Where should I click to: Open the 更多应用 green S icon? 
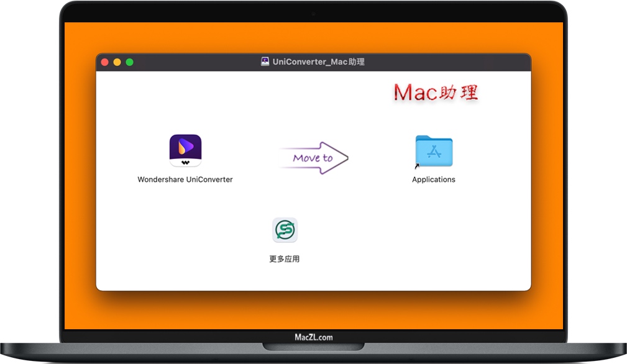click(285, 230)
